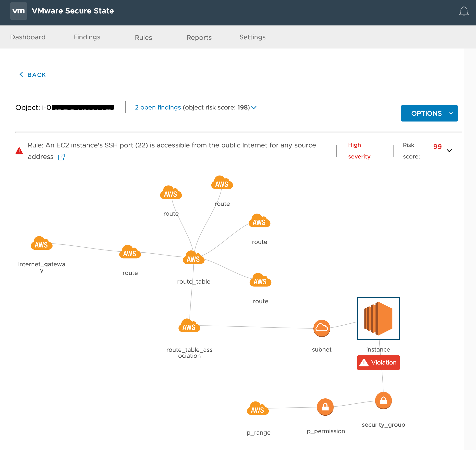Screen dimensions: 476x450
Task: Click the red severity warning icon
Action: pyautogui.click(x=19, y=151)
